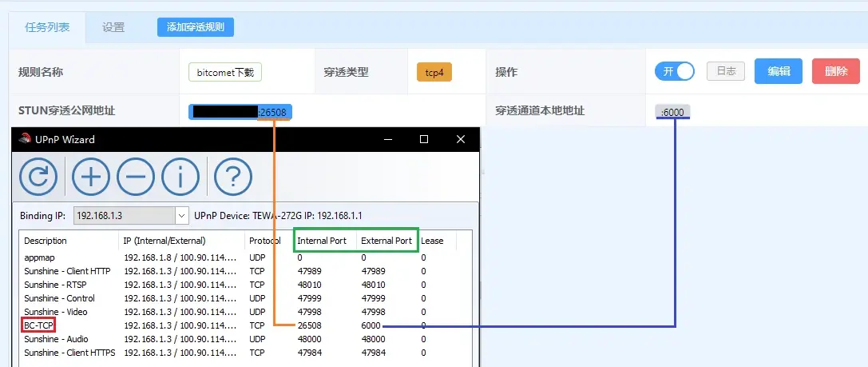Screen dimensions: 868x367
Task: Open the UPnP Wizard help question icon
Action: (233, 177)
